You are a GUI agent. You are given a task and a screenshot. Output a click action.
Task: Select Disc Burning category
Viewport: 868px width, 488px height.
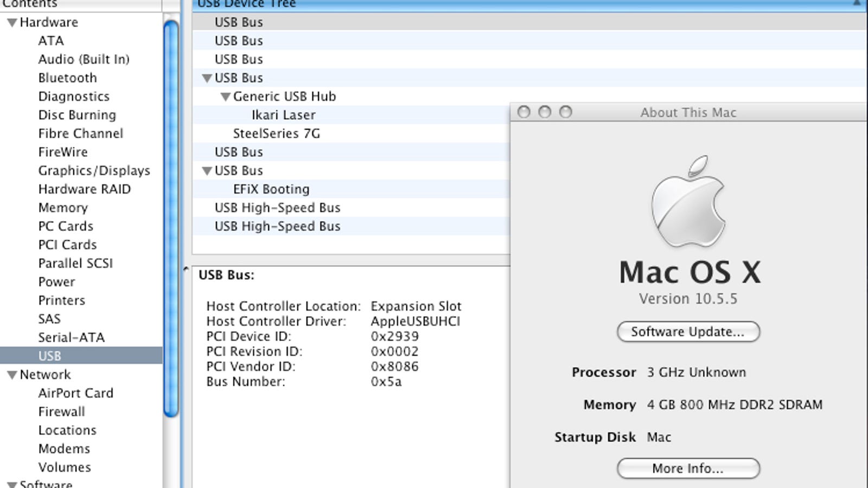(x=77, y=115)
